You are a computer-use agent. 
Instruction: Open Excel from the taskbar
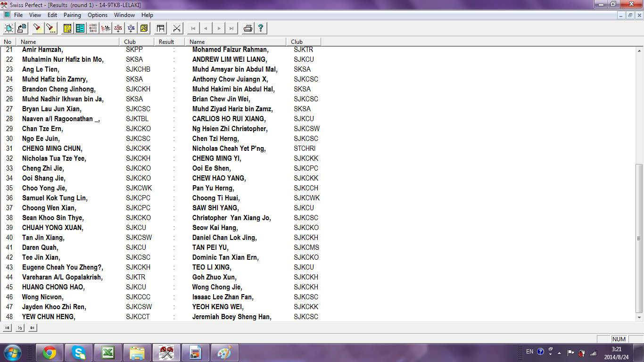tap(107, 353)
